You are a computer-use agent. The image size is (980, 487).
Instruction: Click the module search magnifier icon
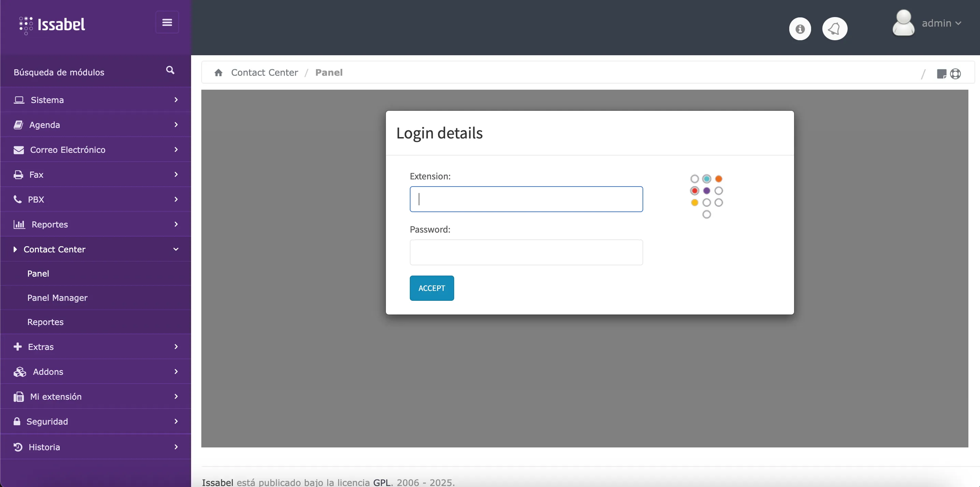[170, 70]
